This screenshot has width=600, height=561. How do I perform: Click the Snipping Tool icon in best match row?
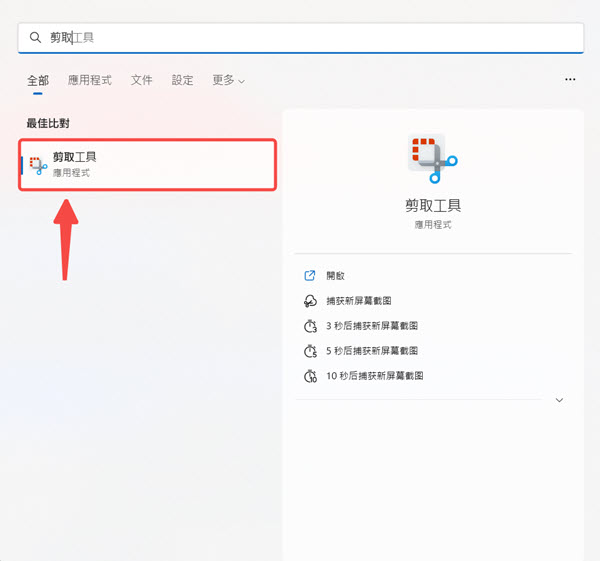(38, 166)
